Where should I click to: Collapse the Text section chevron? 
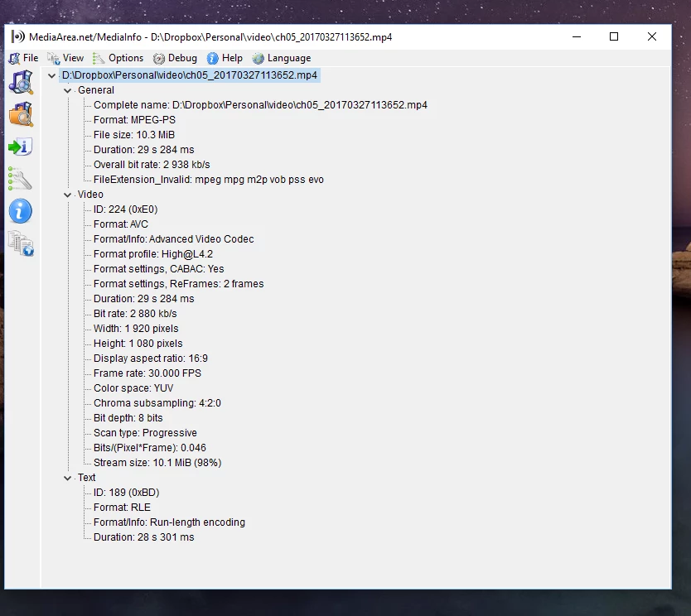(x=67, y=479)
